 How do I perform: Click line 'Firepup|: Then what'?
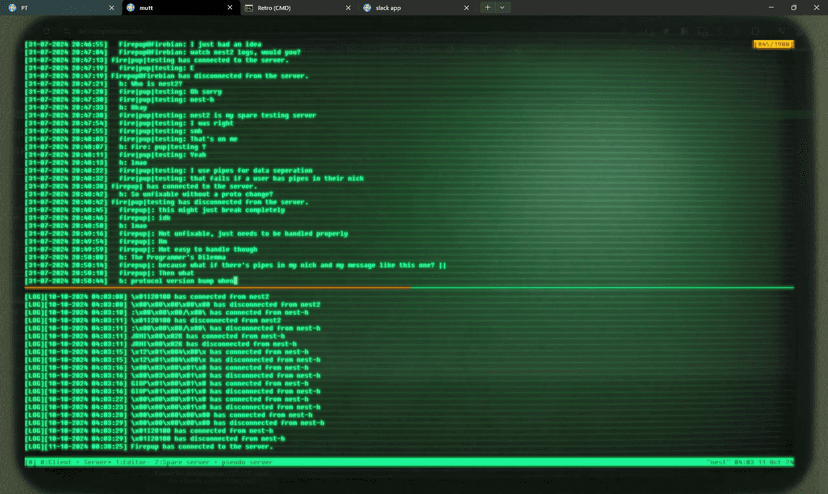coord(156,273)
